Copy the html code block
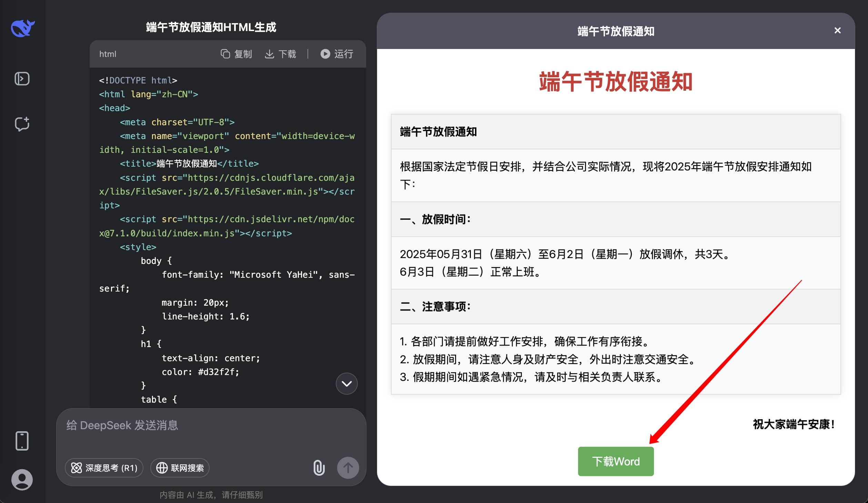The image size is (868, 503). click(x=236, y=54)
